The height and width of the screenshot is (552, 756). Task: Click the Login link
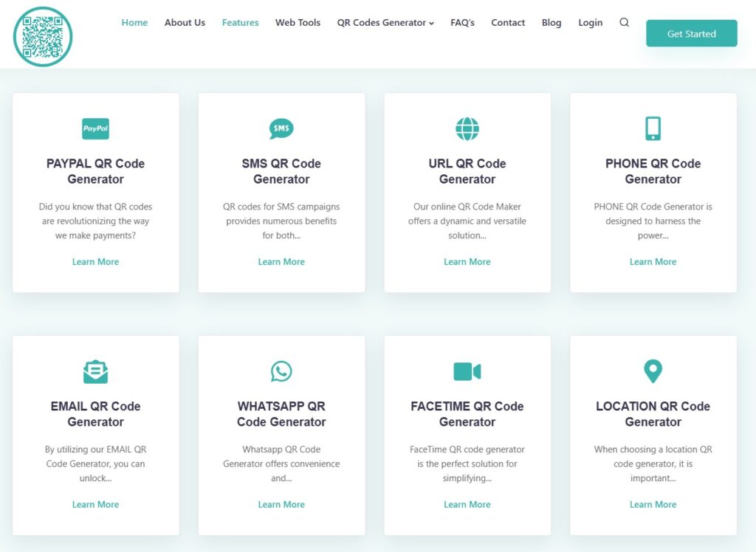point(590,23)
